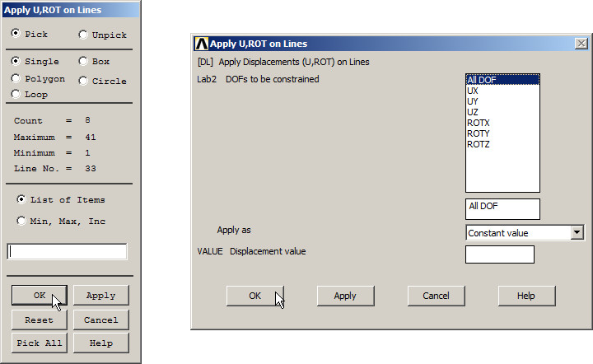Select UX in the DOF list
Image resolution: width=593 pixels, height=364 pixels.
point(473,91)
